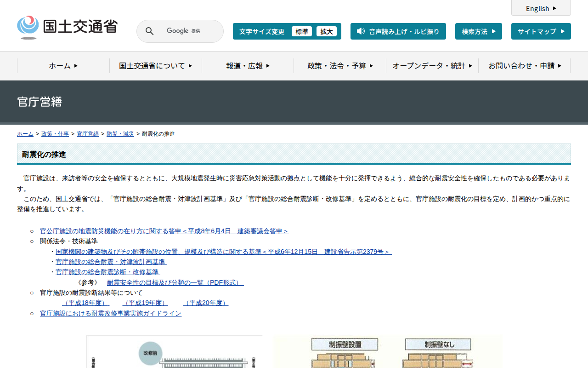Click the 耐震化の推進 page heading
Image resolution: width=588 pixels, height=368 pixels.
(44, 155)
